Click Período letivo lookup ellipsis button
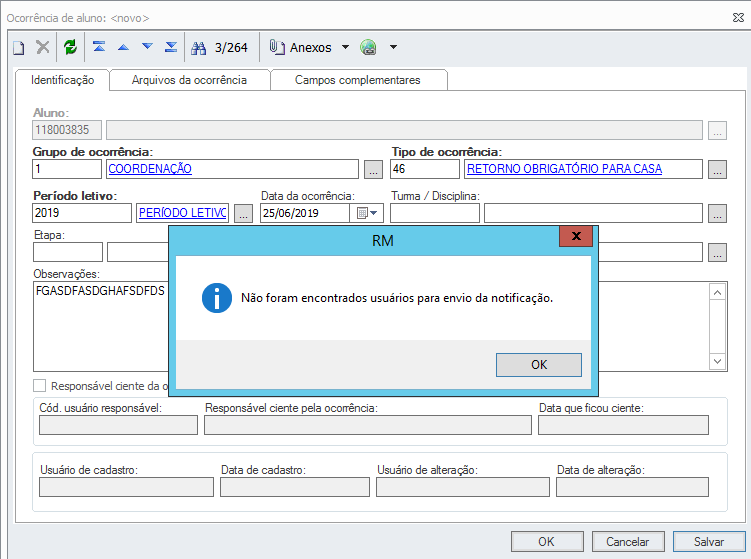This screenshot has height=559, width=751. coord(243,214)
